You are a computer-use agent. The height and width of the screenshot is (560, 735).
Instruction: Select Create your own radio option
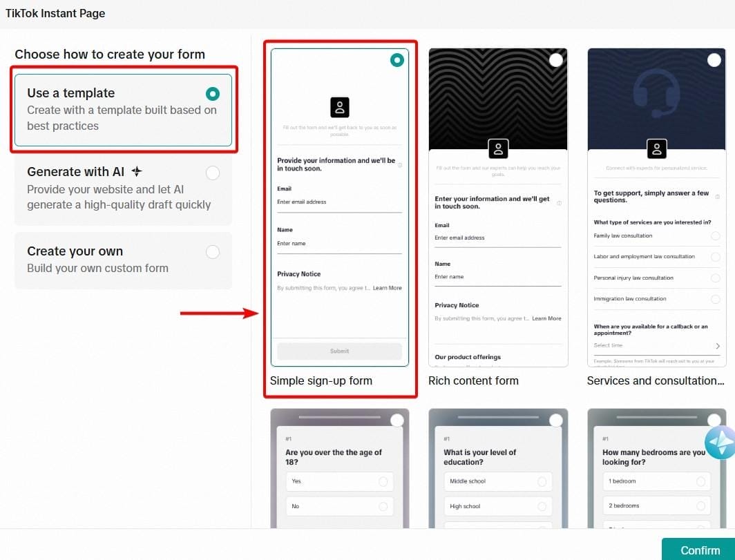[x=213, y=252]
